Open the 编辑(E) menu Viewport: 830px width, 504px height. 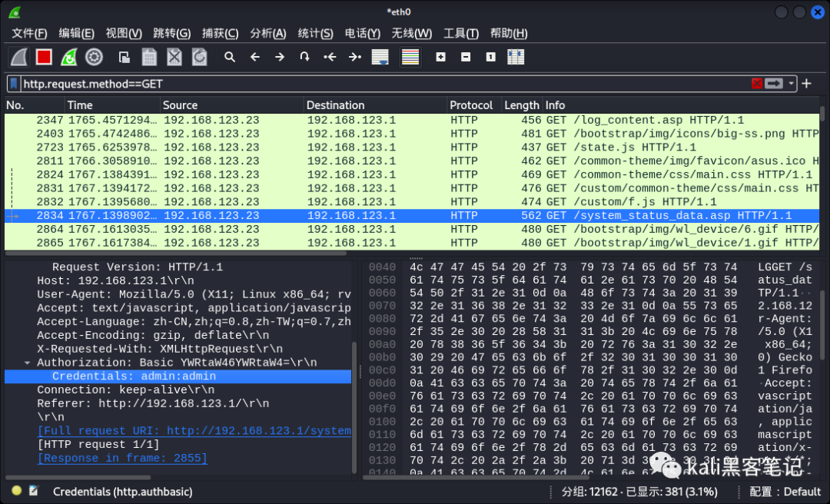[x=76, y=33]
